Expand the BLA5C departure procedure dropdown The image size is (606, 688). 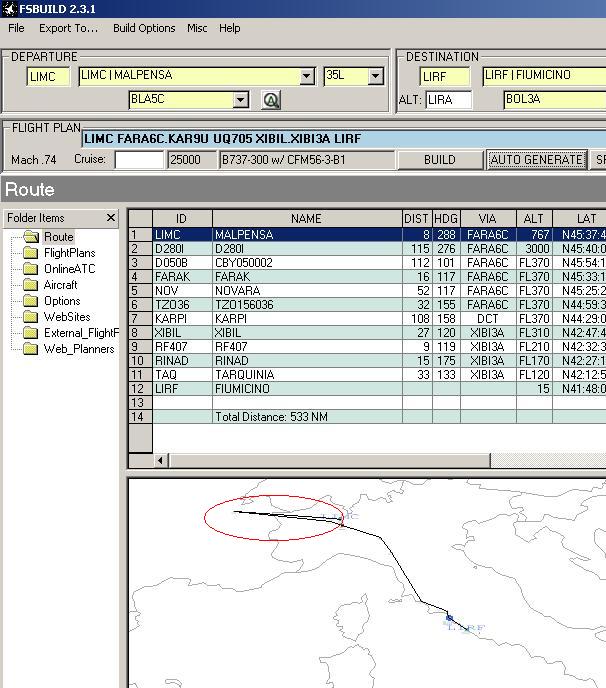(240, 100)
